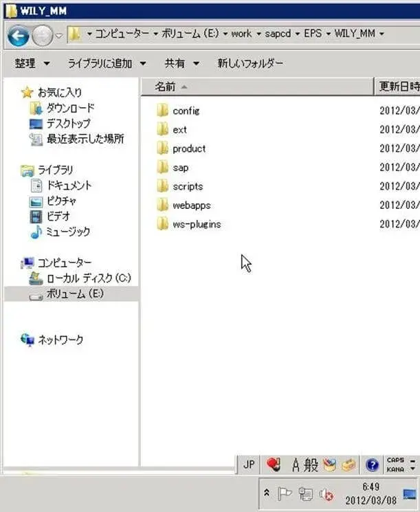The width and height of the screenshot is (420, 512).
Task: Open ビデオ library
Action: pyautogui.click(x=58, y=216)
